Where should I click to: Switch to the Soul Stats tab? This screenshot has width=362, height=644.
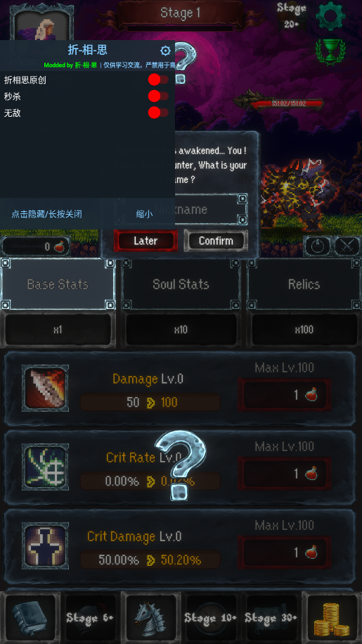tap(181, 284)
